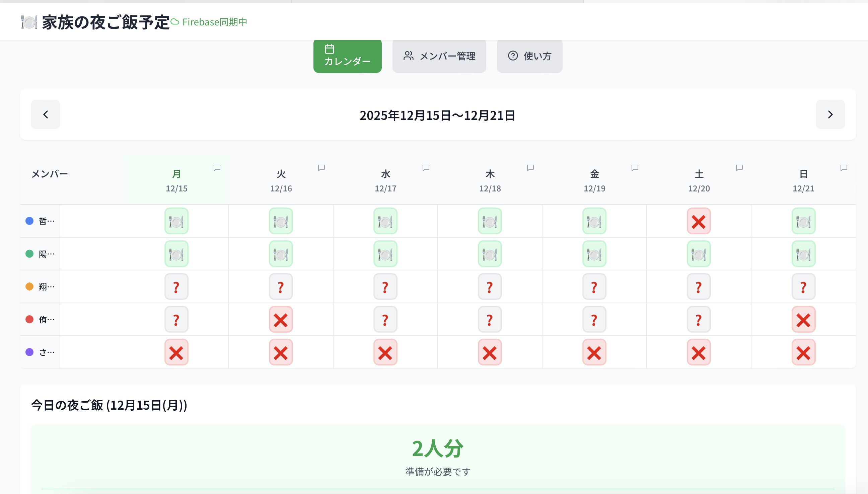Open the comment icon for Monday 12/15
The image size is (868, 494).
pyautogui.click(x=217, y=168)
